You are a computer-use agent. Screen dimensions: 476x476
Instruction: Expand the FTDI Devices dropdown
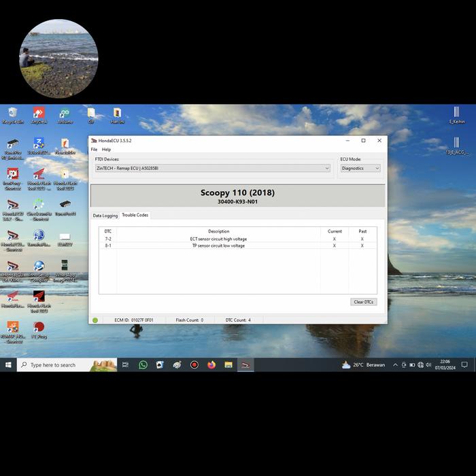(x=326, y=168)
